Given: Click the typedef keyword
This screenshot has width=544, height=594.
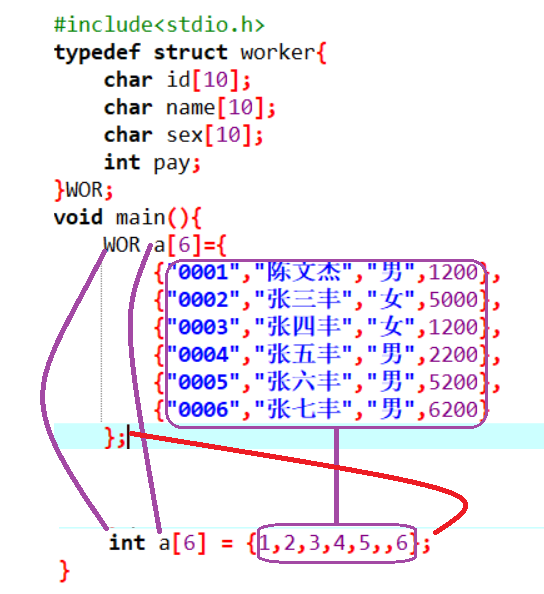Looking at the screenshot, I should [x=97, y=53].
